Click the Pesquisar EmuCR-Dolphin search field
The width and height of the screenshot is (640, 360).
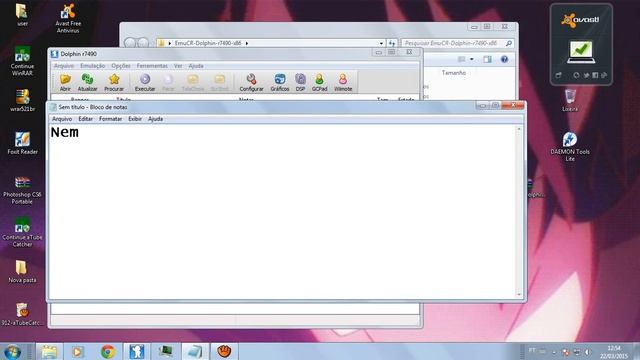[x=457, y=43]
